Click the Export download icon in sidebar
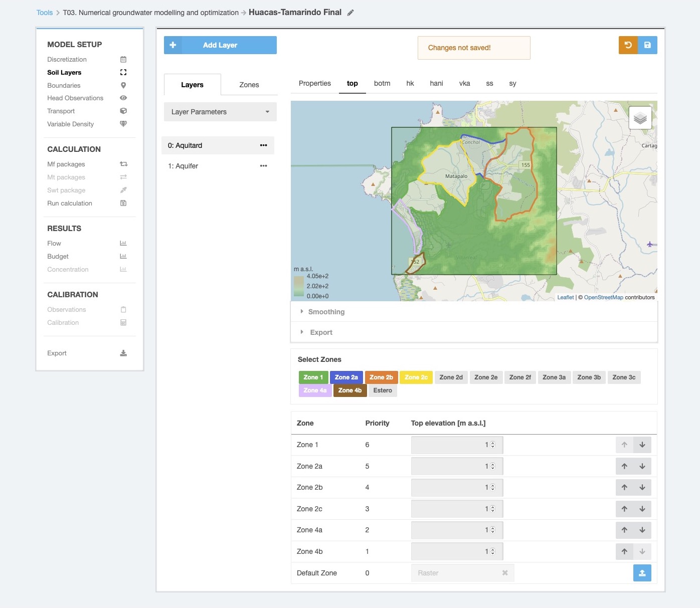The image size is (700, 608). [123, 353]
